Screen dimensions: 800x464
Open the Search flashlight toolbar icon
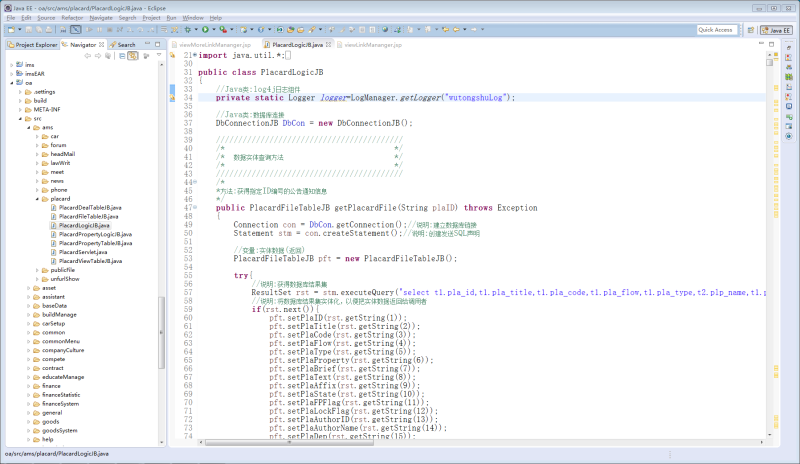tap(312, 30)
